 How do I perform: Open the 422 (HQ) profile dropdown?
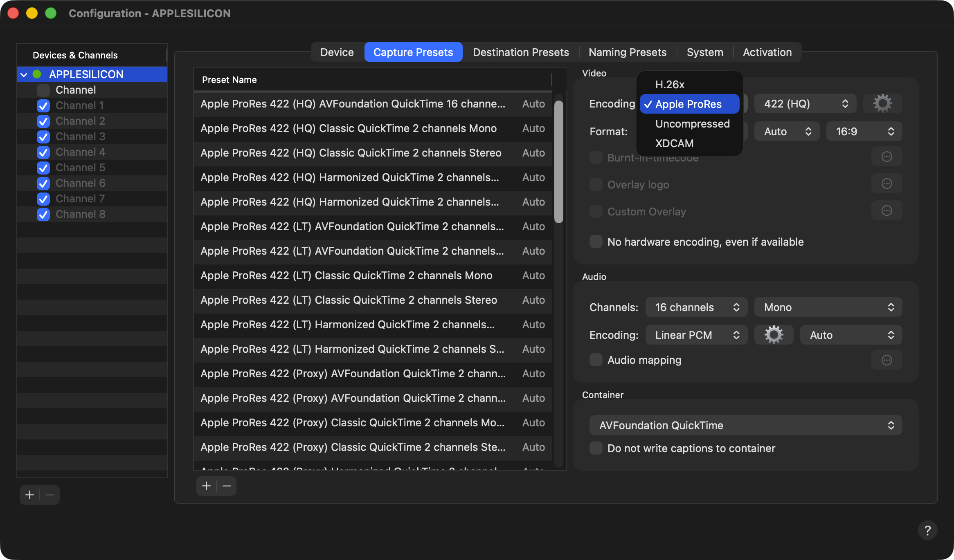[x=805, y=104]
